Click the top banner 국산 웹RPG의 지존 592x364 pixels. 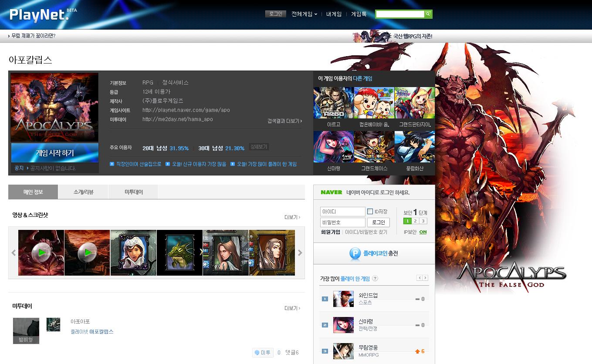click(392, 36)
